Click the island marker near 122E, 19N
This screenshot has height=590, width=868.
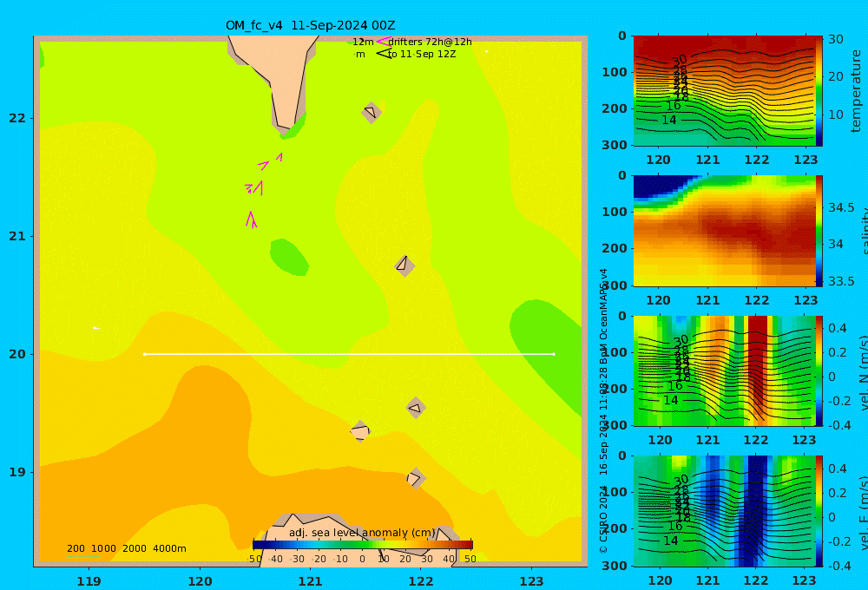(416, 478)
